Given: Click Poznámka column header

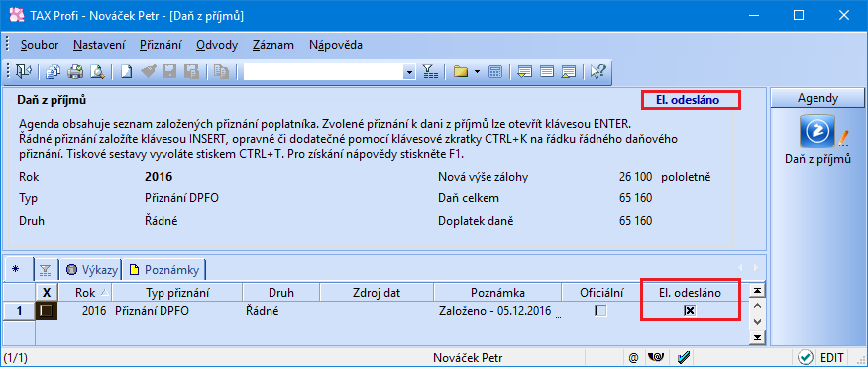Looking at the screenshot, I should [497, 293].
